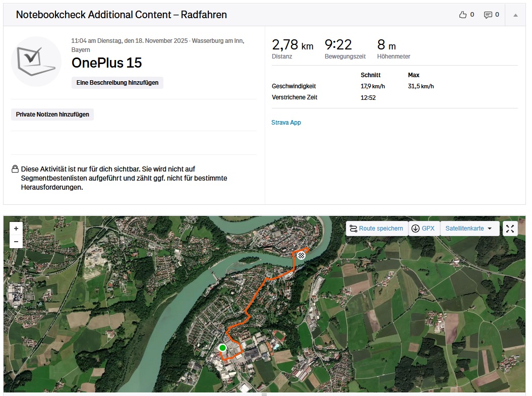Click the Notebookcheck avatar image
Screen dimensions: 532x396
(36, 61)
